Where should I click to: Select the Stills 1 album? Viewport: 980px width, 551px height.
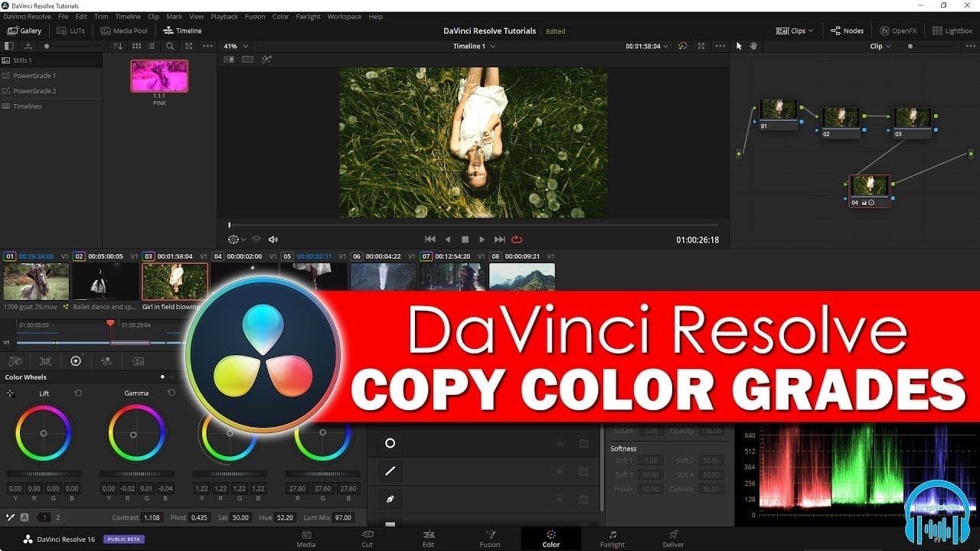pos(51,60)
